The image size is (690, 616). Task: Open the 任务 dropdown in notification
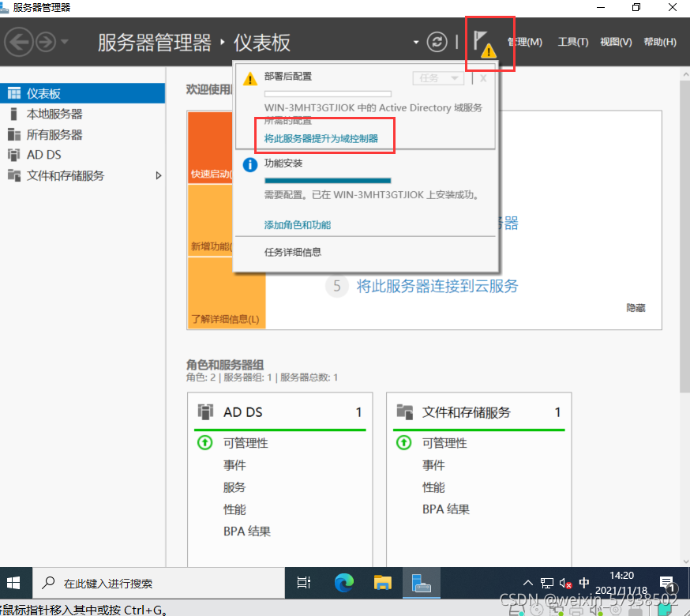click(x=438, y=78)
